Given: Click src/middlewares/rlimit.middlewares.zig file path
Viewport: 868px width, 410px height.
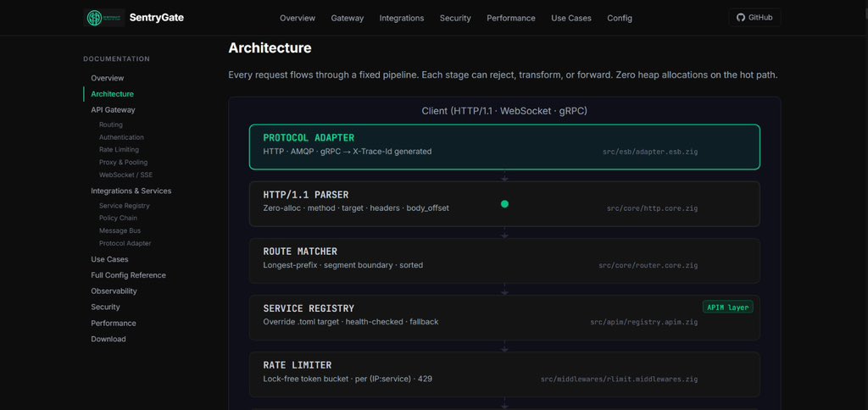Looking at the screenshot, I should (x=620, y=379).
